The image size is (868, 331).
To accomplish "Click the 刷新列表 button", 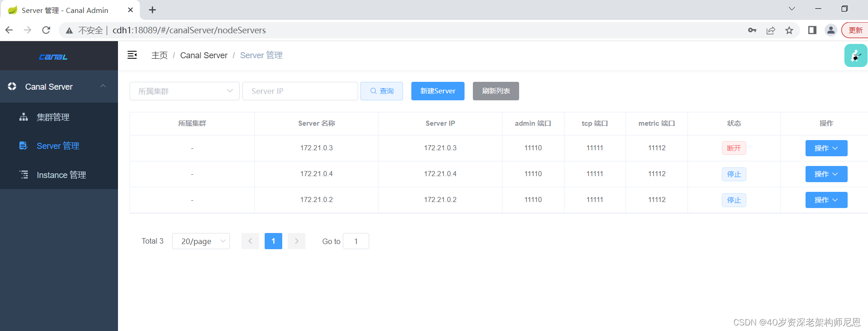I will [x=496, y=91].
